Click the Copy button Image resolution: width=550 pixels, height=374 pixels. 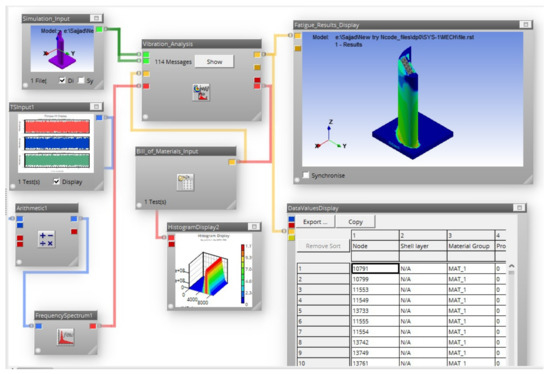click(x=355, y=222)
